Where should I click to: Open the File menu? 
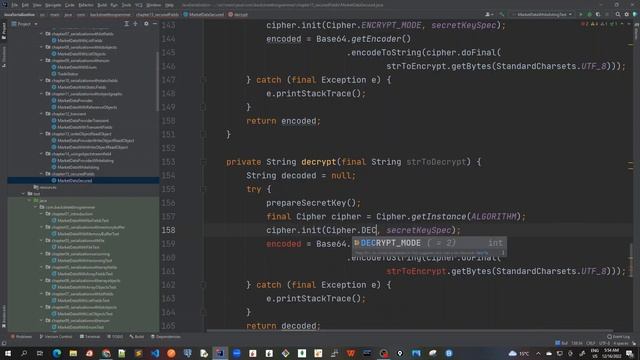point(15,5)
